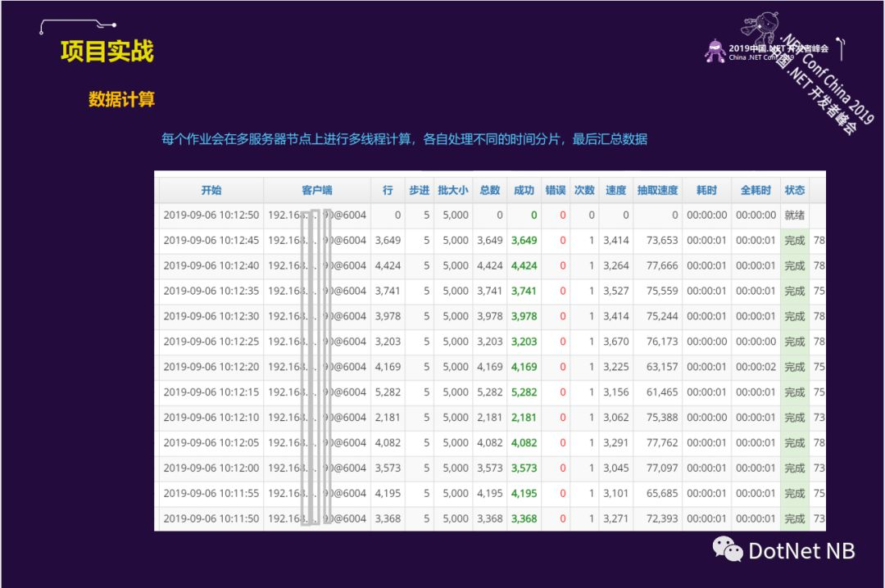This screenshot has width=885, height=588.
Task: Click extraction speed value 63,157
Action: [x=662, y=367]
